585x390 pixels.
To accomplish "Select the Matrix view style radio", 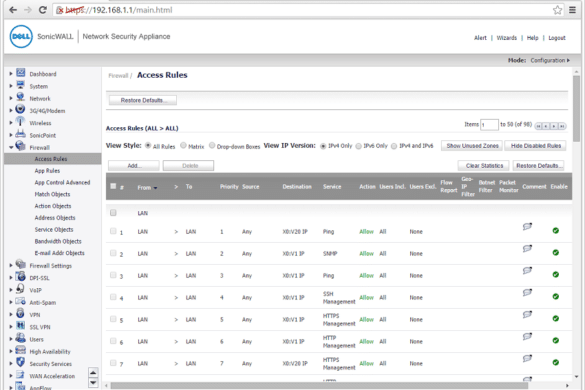I will [183, 146].
